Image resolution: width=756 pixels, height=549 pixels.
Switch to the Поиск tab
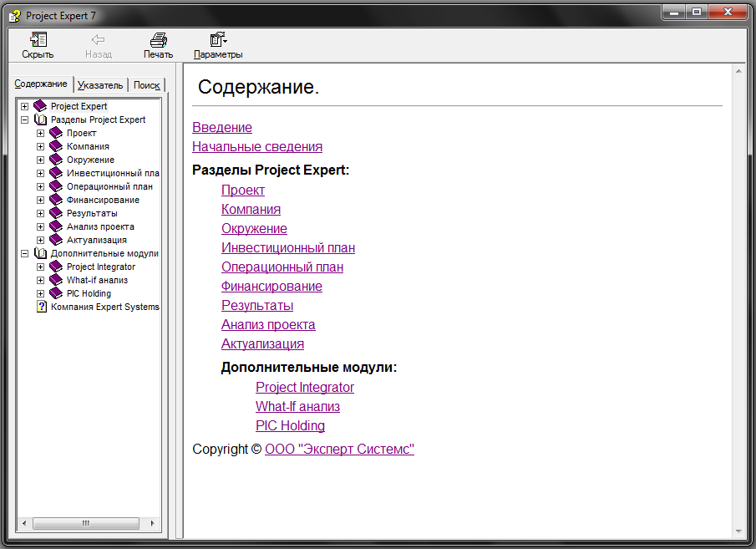coord(146,85)
